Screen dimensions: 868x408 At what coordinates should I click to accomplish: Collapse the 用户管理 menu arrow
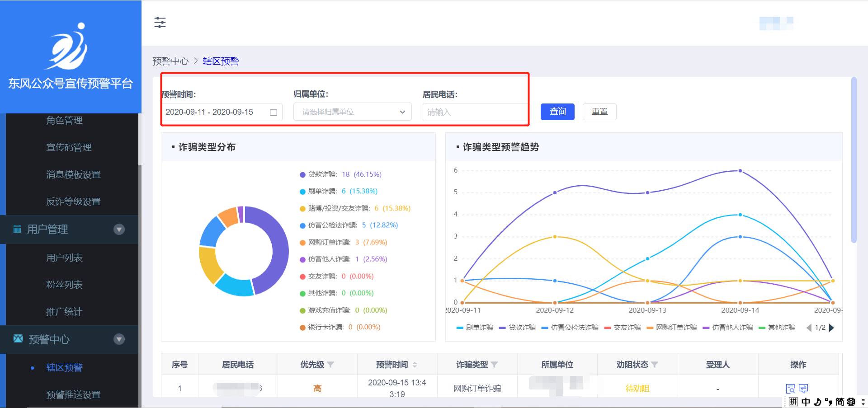119,230
